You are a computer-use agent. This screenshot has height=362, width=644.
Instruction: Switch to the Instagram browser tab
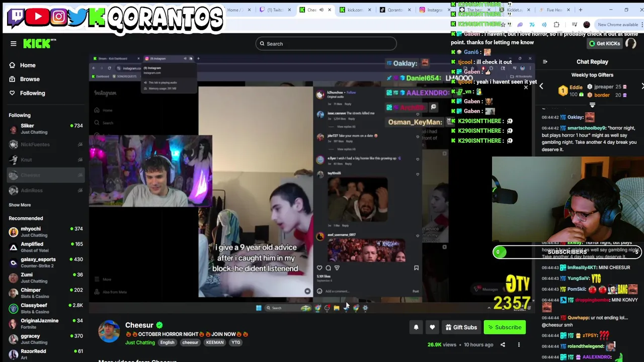click(435, 10)
